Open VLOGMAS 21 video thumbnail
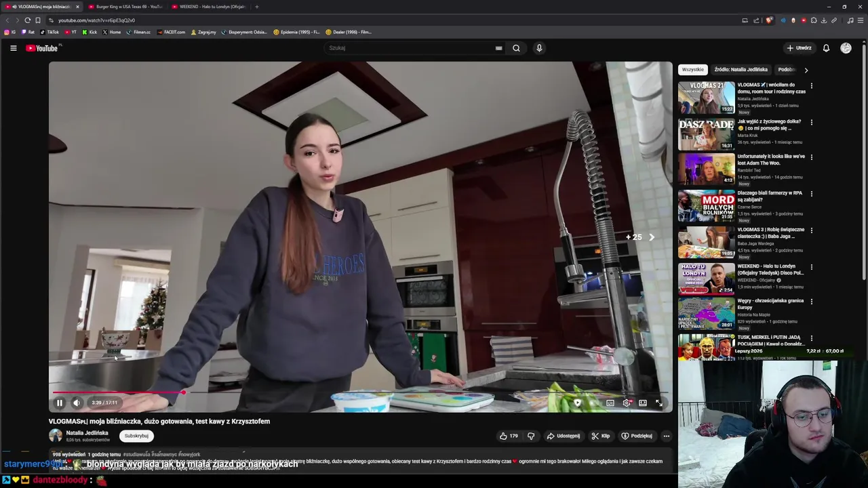Image resolution: width=868 pixels, height=488 pixels. tap(706, 98)
